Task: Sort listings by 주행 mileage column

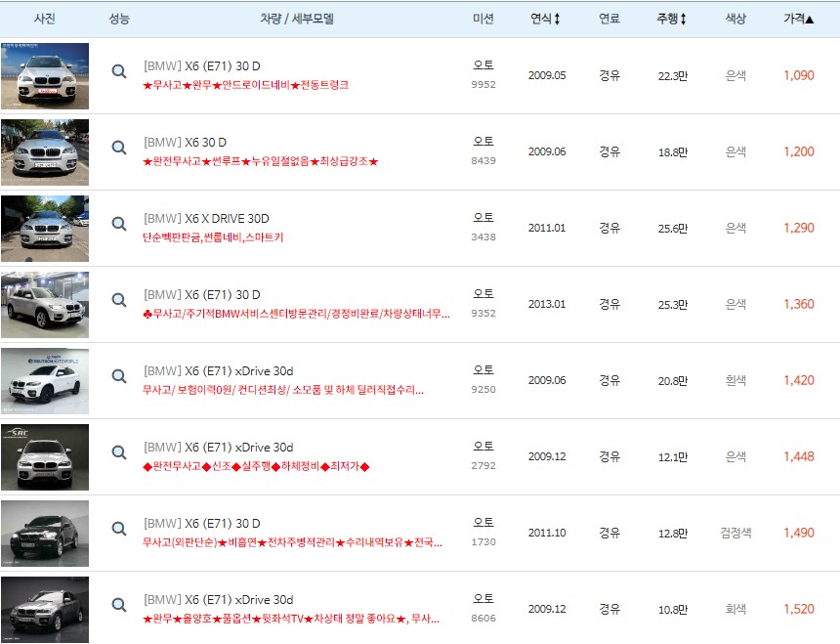Action: pos(671,19)
